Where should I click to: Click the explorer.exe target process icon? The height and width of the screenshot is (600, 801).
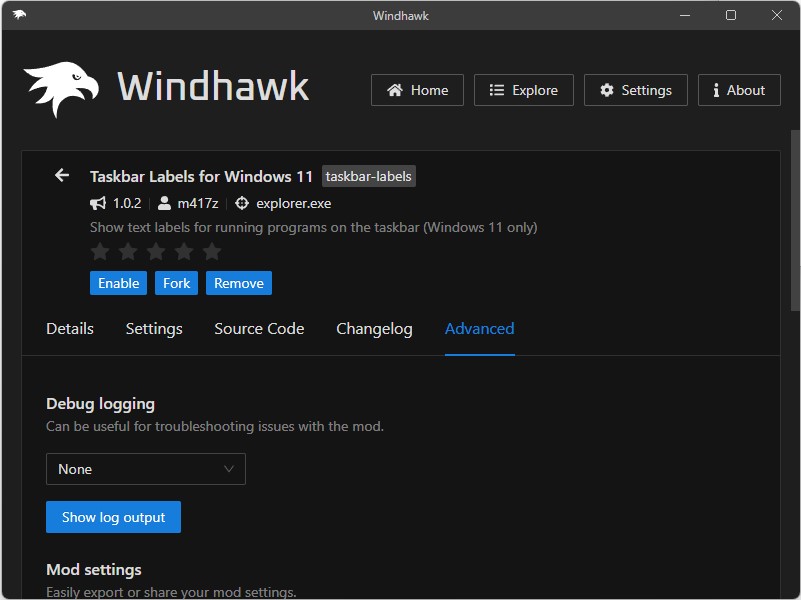click(240, 203)
